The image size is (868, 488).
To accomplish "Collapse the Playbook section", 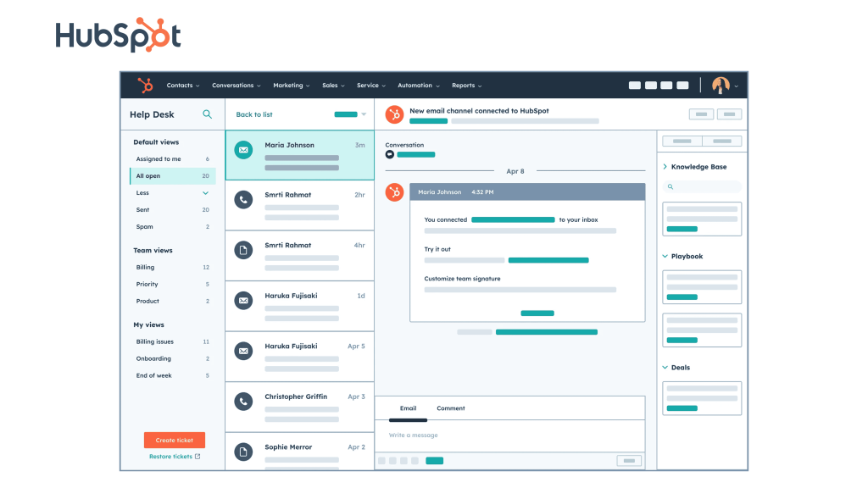I will (665, 256).
